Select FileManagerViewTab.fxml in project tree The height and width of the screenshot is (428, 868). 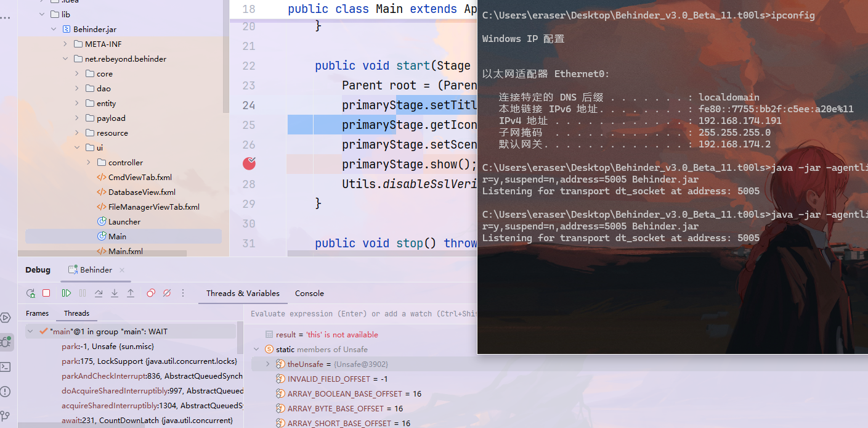pos(154,207)
